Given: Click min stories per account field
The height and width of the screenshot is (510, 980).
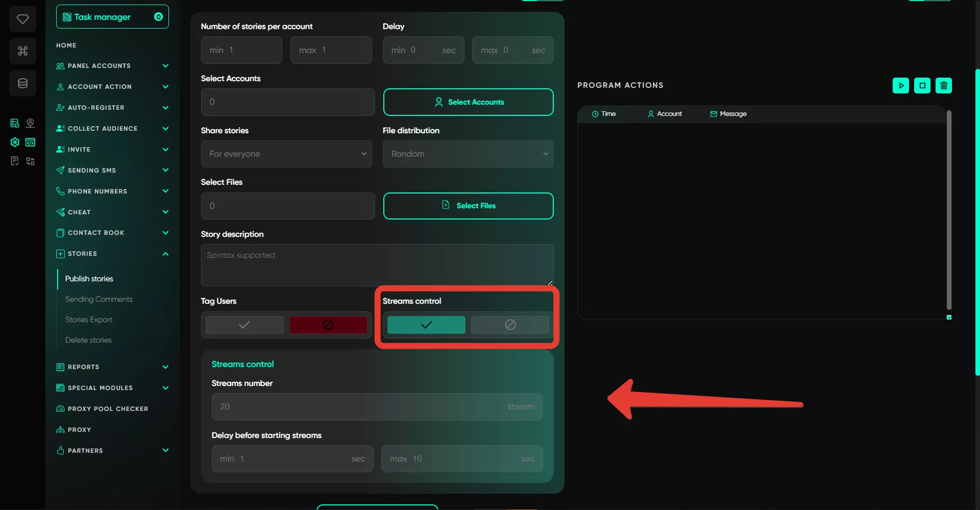Looking at the screenshot, I should coord(241,50).
